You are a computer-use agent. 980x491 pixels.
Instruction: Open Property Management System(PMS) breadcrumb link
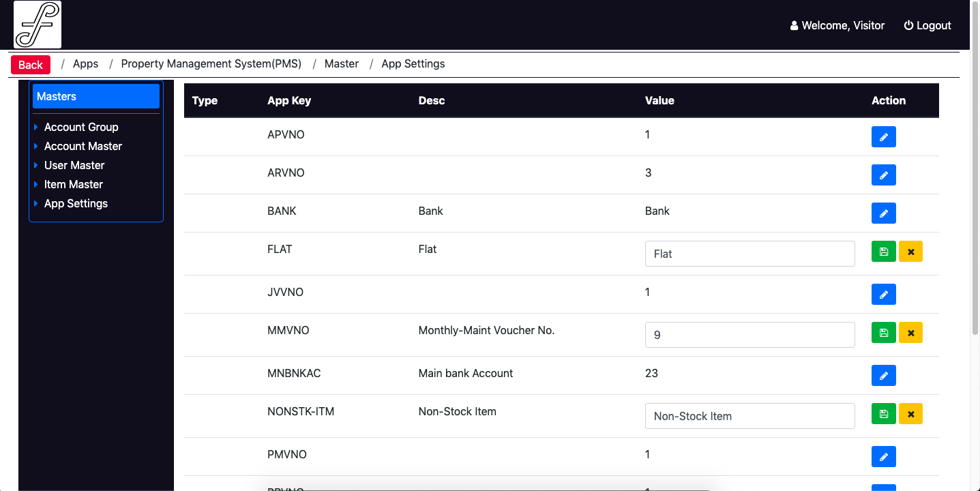pos(211,63)
